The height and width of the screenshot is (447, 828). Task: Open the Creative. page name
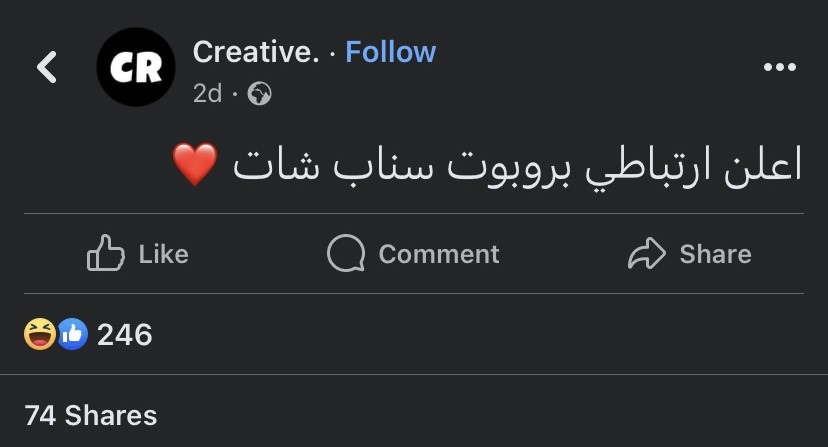coord(256,52)
